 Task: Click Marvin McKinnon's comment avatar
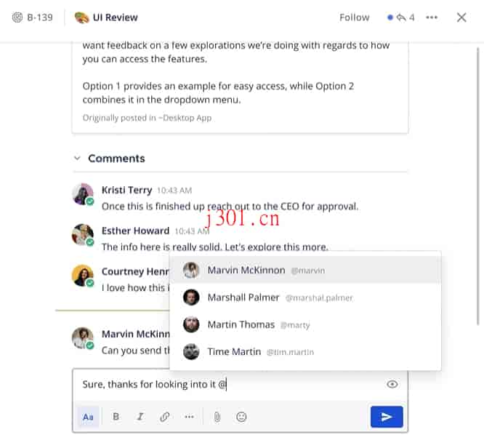point(83,338)
